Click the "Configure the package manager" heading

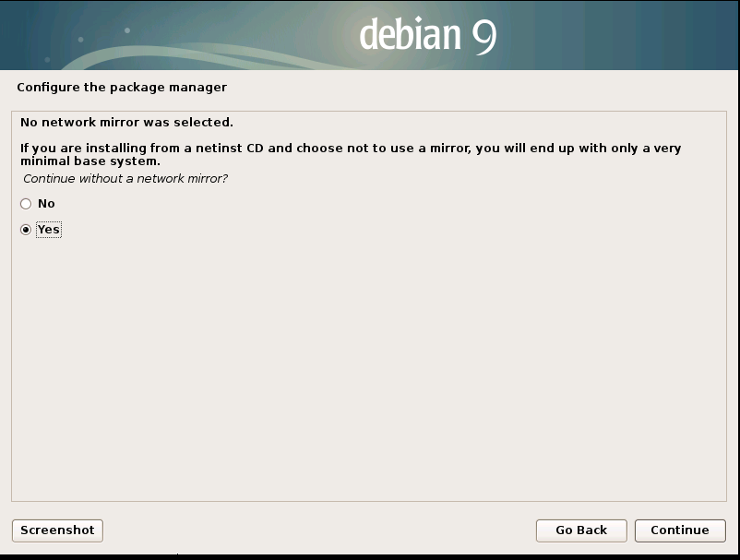click(122, 88)
